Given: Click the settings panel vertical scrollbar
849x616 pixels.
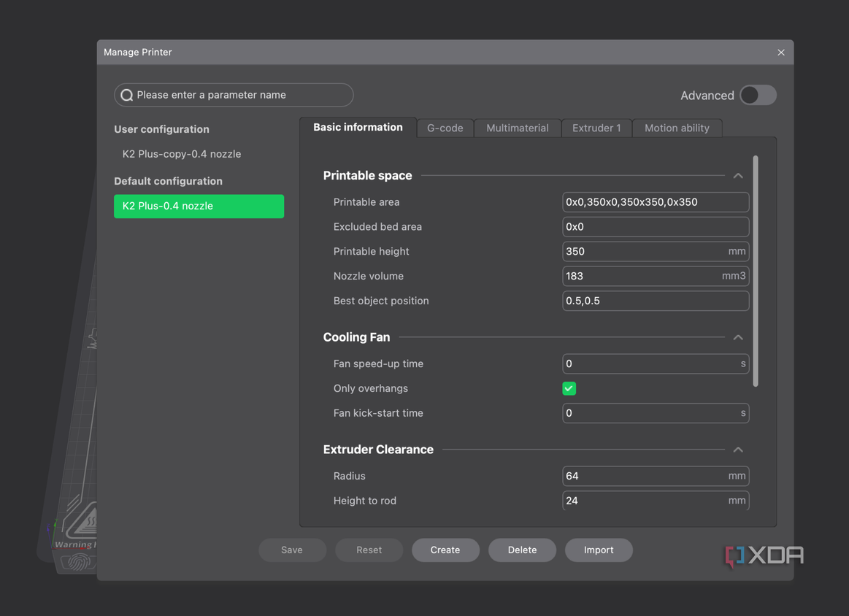Looking at the screenshot, I should 756,272.
